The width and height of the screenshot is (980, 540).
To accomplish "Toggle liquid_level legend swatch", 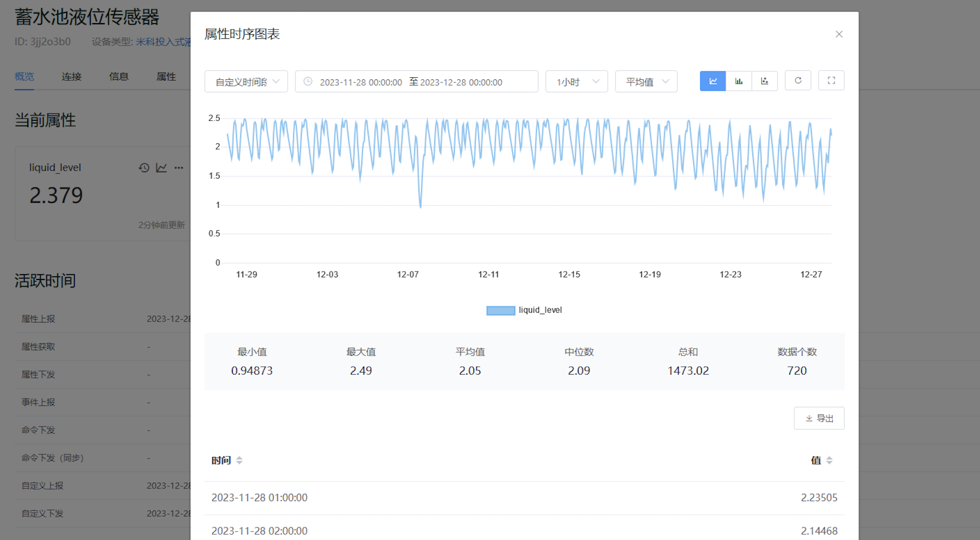I will tap(501, 310).
